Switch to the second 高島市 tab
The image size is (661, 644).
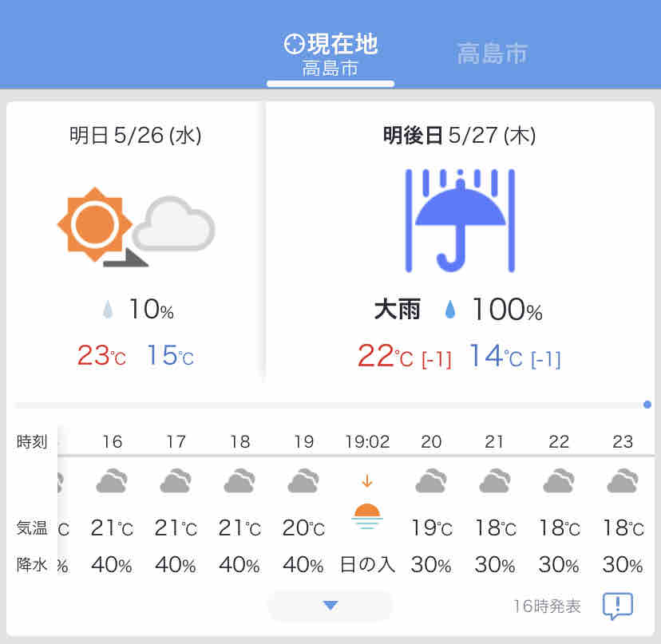click(492, 53)
